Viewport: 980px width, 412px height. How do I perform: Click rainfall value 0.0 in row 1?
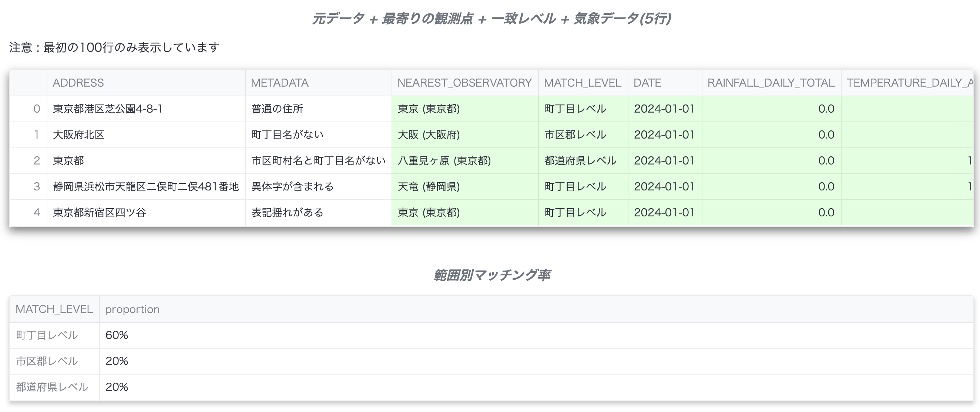[771, 135]
